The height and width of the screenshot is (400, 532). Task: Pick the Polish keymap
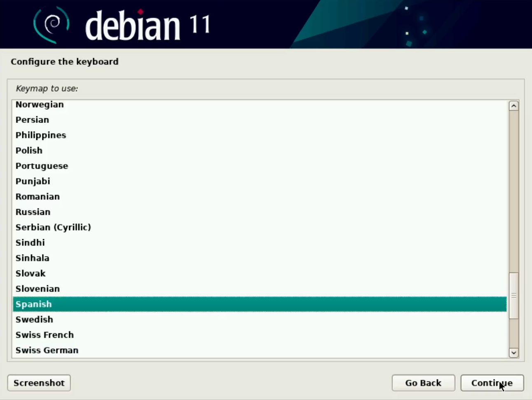pyautogui.click(x=29, y=151)
